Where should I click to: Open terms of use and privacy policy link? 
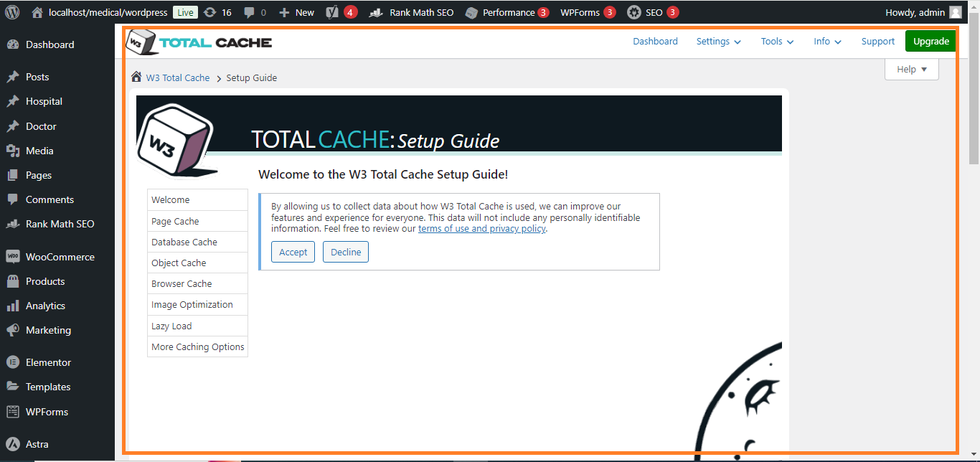pos(481,229)
